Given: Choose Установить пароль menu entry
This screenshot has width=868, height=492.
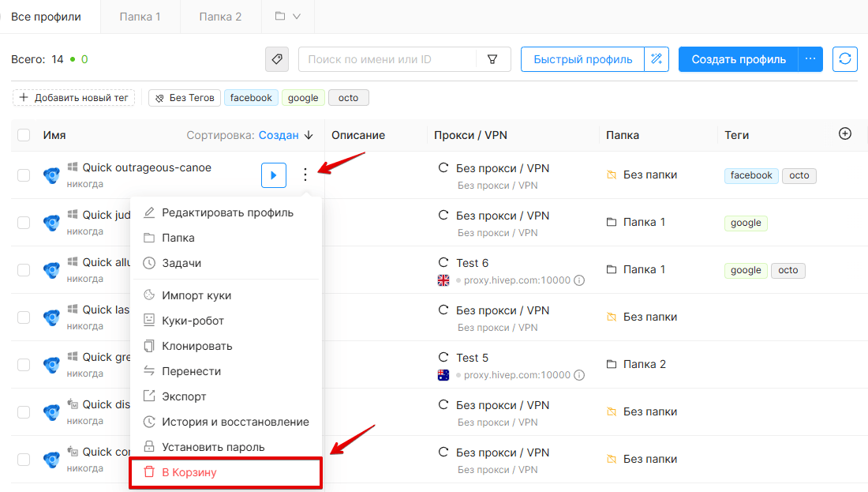Looking at the screenshot, I should (226, 447).
